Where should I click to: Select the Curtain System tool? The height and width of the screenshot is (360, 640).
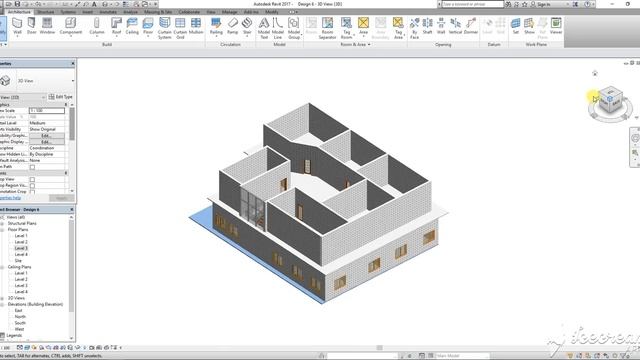[164, 28]
